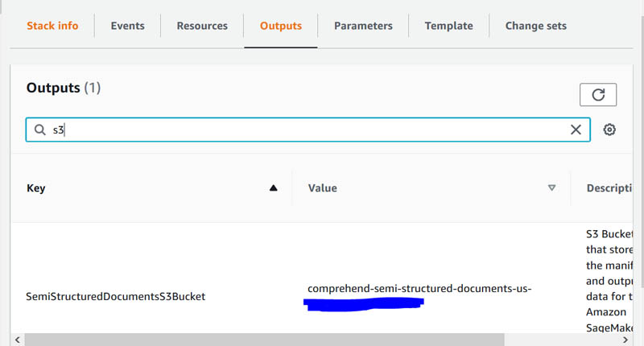Image resolution: width=644 pixels, height=346 pixels.
Task: Switch to the Events tab
Action: coord(127,26)
